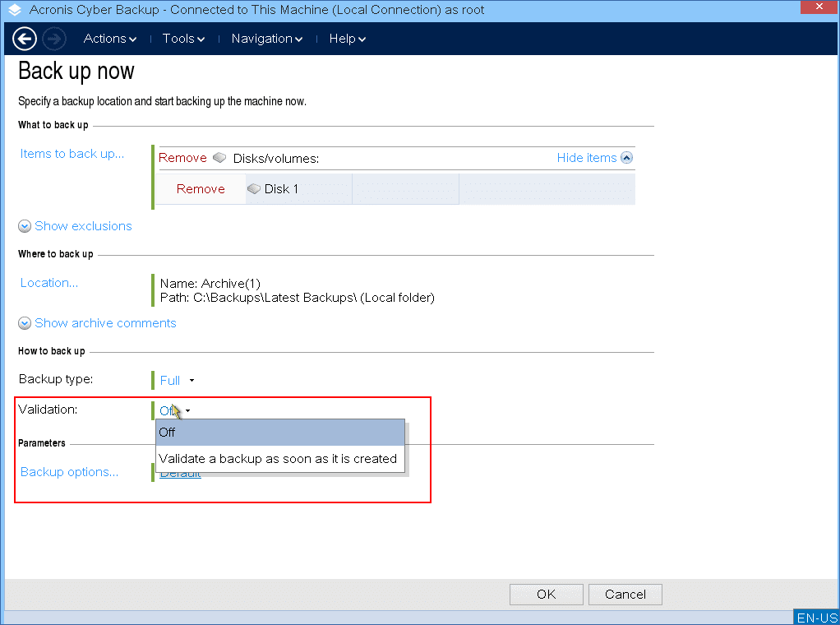
Task: Open Backup options link
Action: pos(69,472)
